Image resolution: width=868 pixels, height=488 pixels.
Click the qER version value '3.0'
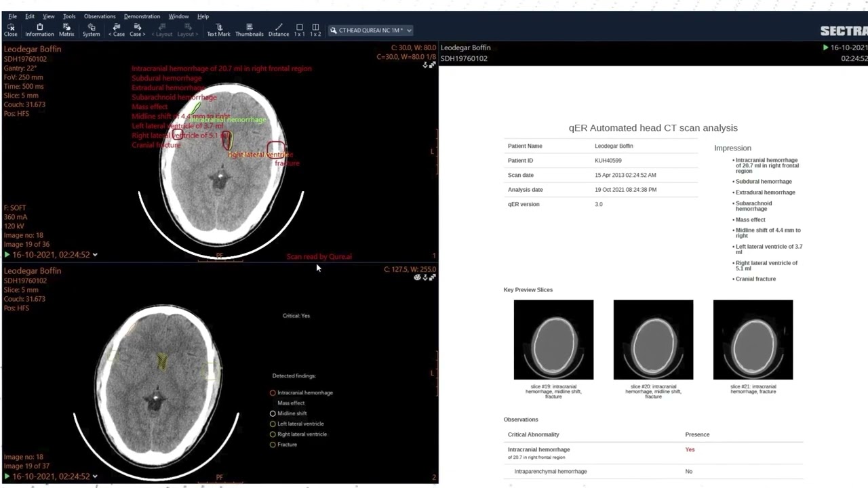tap(599, 204)
